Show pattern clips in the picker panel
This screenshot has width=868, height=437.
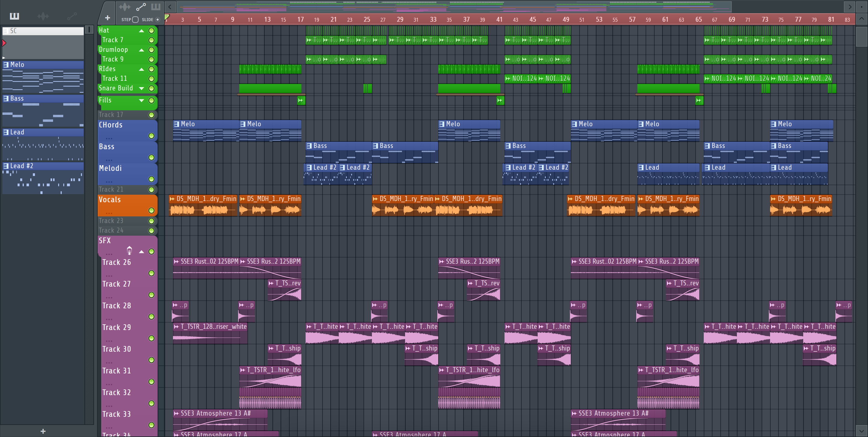tap(14, 16)
